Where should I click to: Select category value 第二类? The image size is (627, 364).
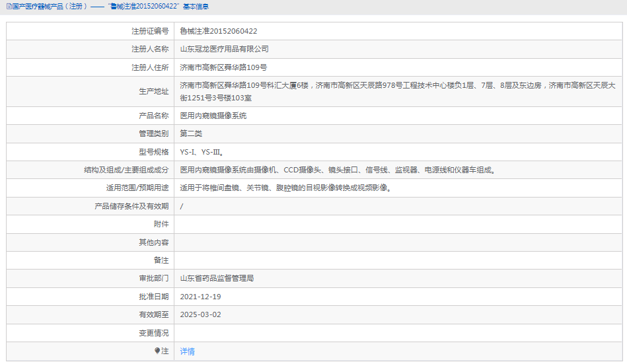pos(191,134)
